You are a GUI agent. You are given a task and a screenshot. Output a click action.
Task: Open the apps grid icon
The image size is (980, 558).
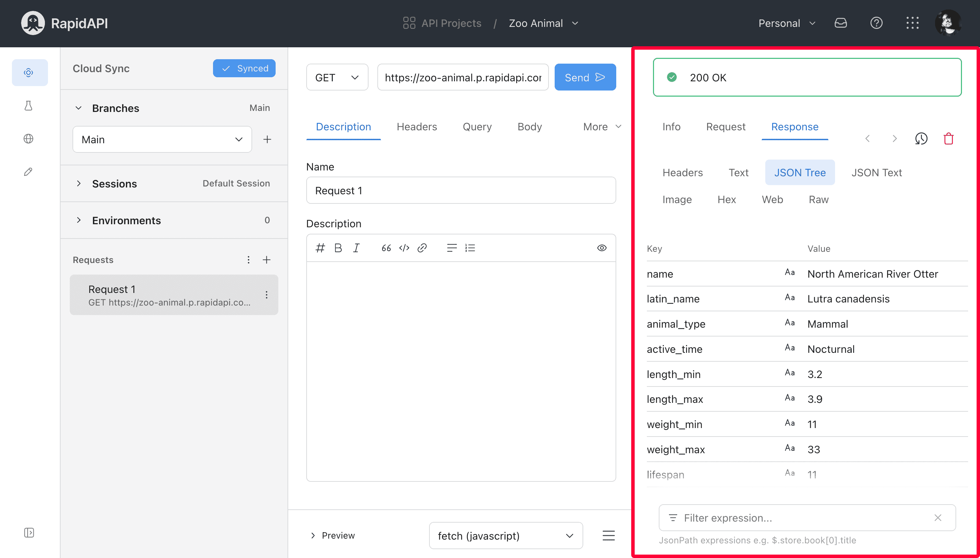[913, 23]
